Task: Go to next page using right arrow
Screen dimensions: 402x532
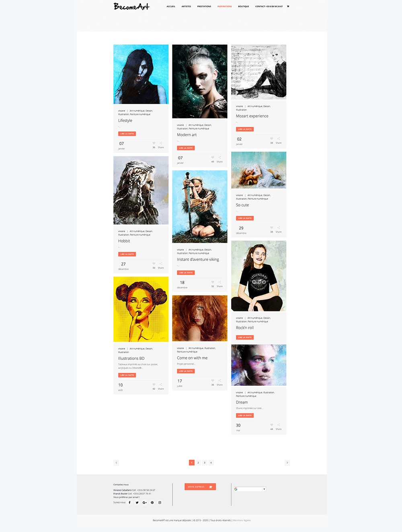Action: [287, 462]
